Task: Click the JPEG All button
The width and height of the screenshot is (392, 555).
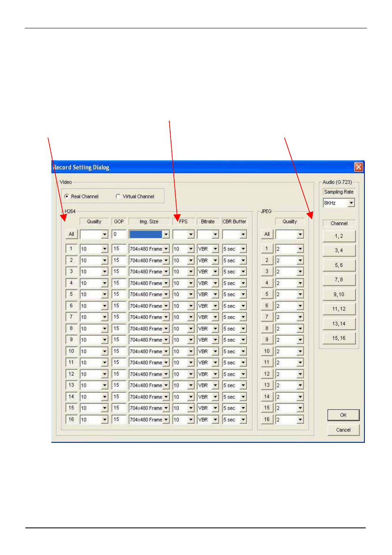Action: pos(267,234)
